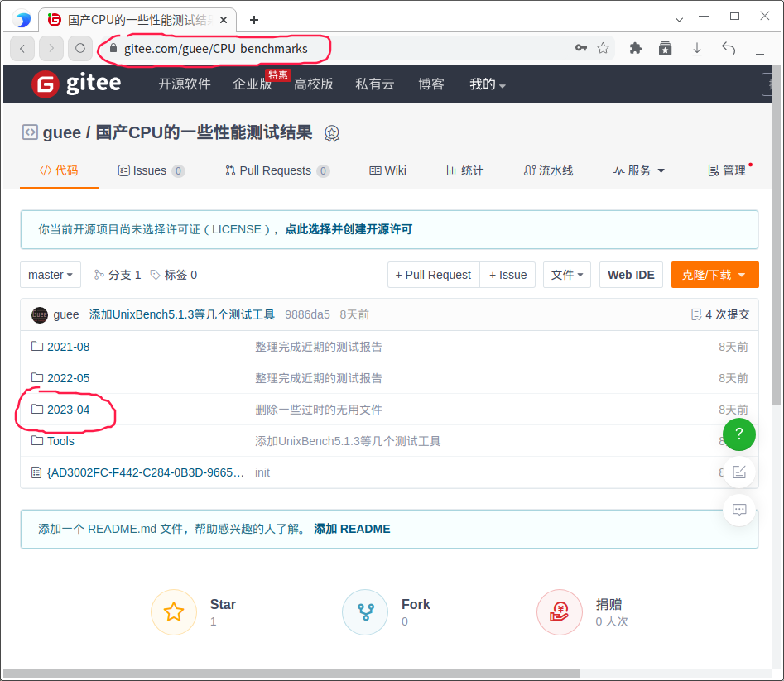784x681 pixels.
Task: Click 高校版 in the navbar
Action: tap(314, 84)
